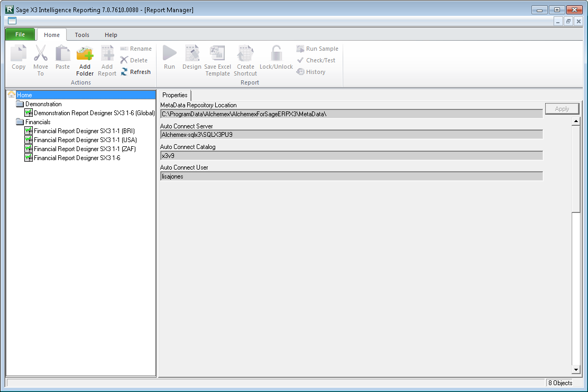Click the 8 Objects status text
Image resolution: width=588 pixels, height=392 pixels.
click(x=561, y=382)
